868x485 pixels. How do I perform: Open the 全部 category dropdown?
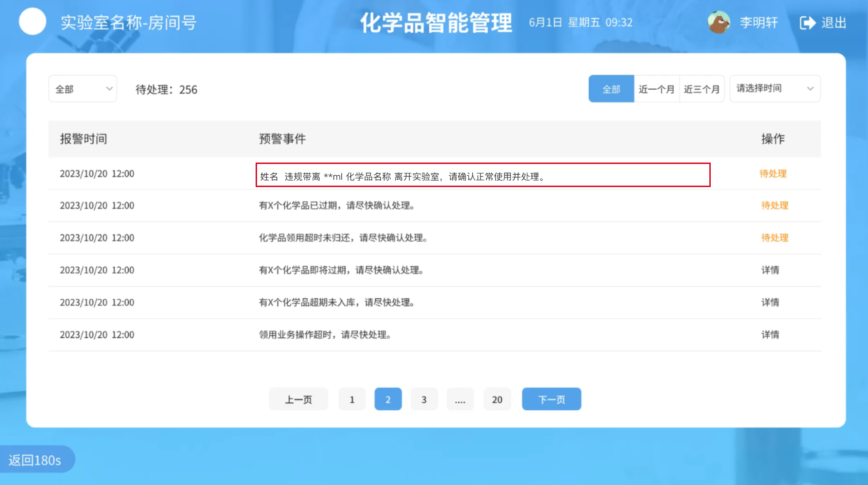(82, 89)
